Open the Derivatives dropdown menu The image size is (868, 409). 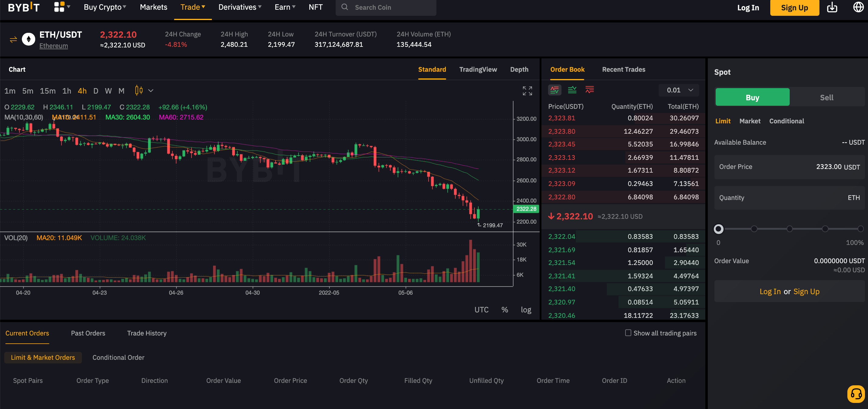240,7
